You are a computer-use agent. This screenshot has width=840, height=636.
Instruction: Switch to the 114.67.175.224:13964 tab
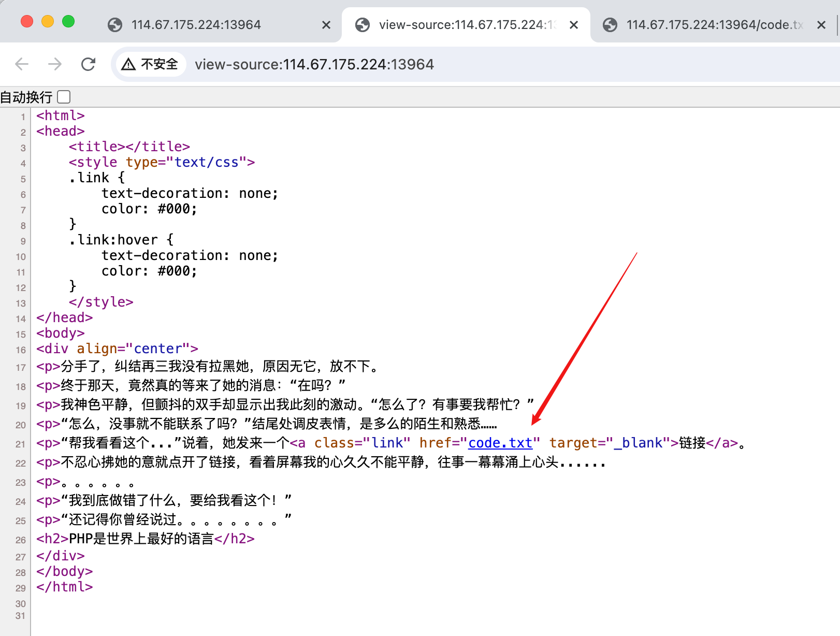(x=197, y=24)
